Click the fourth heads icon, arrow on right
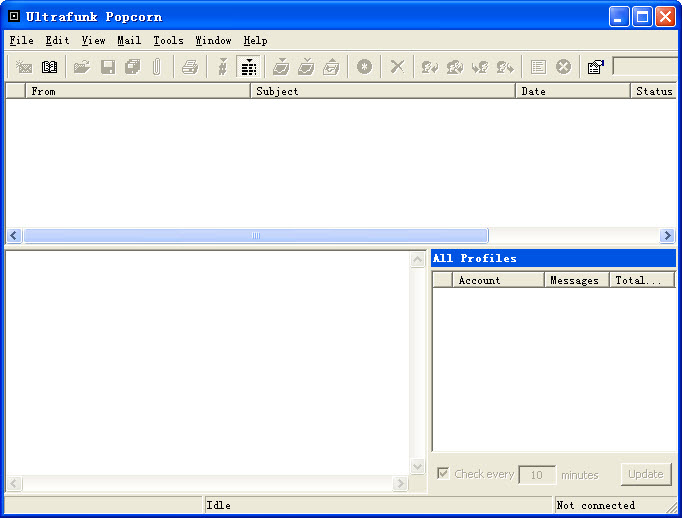The height and width of the screenshot is (518, 682). (x=505, y=67)
